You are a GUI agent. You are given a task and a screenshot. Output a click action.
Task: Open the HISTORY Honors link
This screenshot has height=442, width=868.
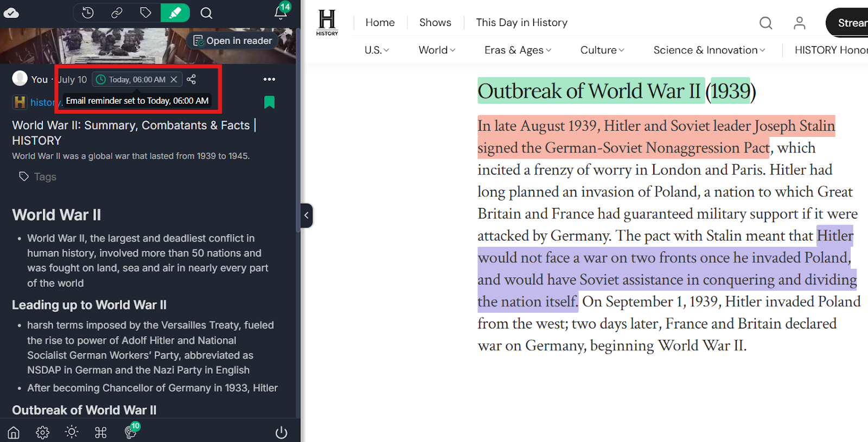(x=831, y=50)
